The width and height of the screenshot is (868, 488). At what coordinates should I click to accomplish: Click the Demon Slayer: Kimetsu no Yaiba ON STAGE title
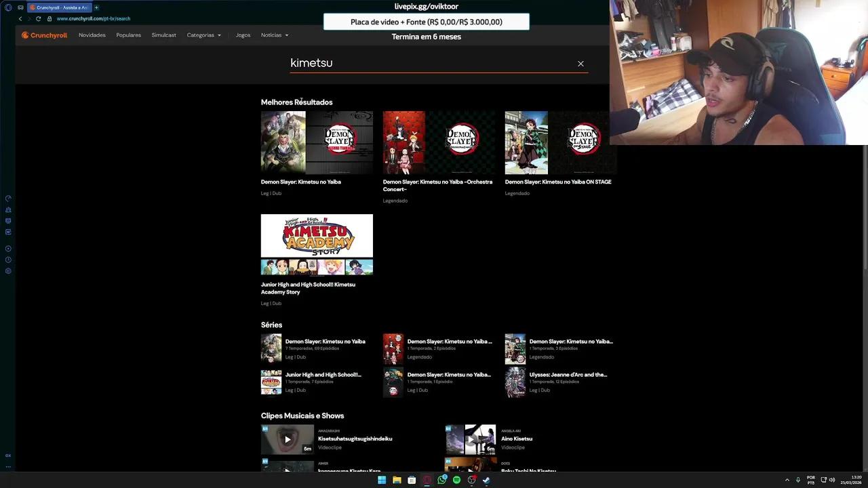pyautogui.click(x=558, y=182)
